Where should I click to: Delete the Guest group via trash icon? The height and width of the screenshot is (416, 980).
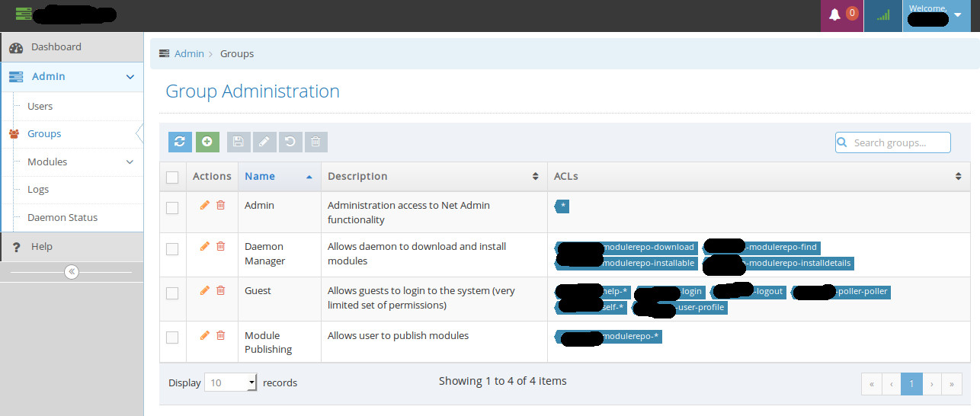click(221, 290)
